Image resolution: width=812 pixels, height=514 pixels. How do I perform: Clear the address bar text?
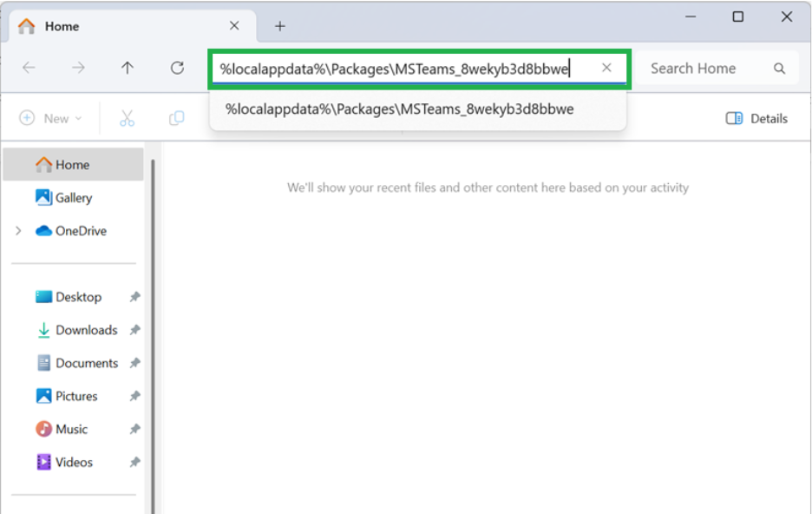click(606, 68)
